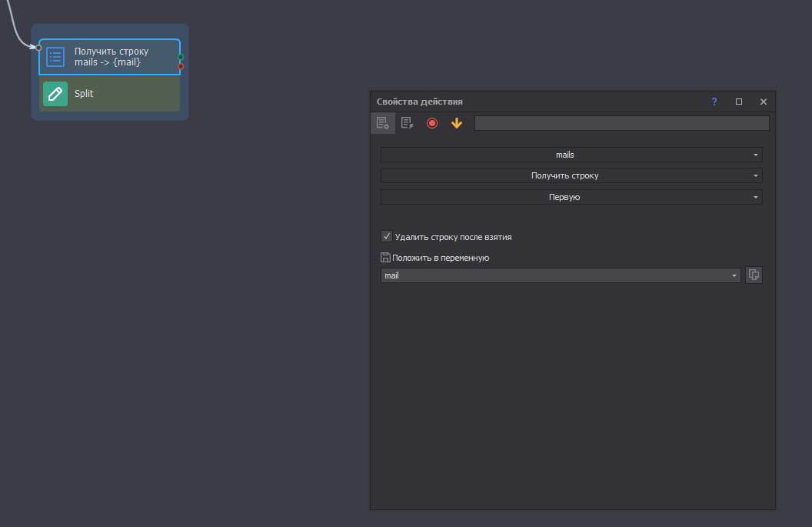Select the Split action block
This screenshot has height=527, width=812.
115,94
